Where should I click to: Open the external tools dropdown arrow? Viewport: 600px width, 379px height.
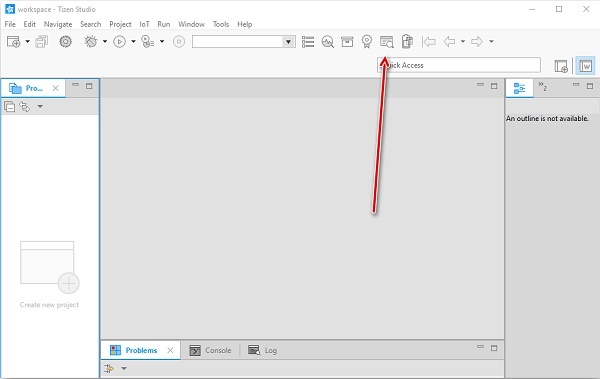(x=162, y=41)
